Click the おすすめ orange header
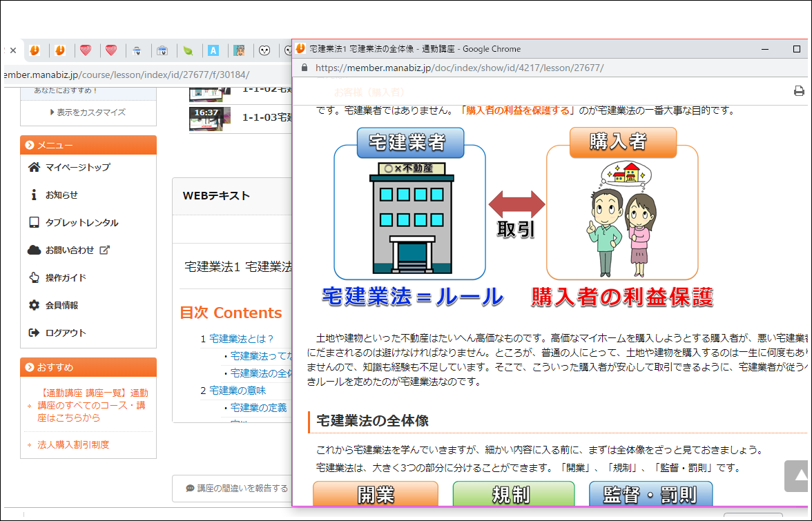Screen dimensions: 812x521 click(x=88, y=367)
